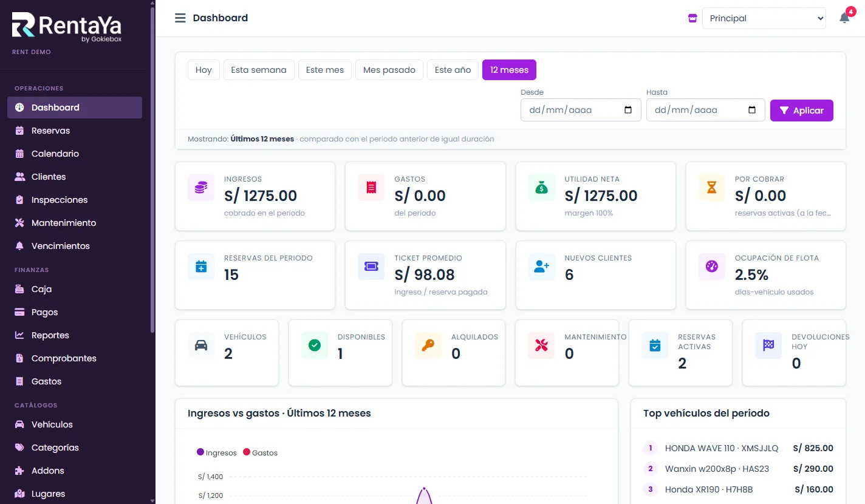The image size is (865, 504).
Task: Click HONDA WAVE 110 · XMSJJLQ row
Action: pyautogui.click(x=738, y=449)
